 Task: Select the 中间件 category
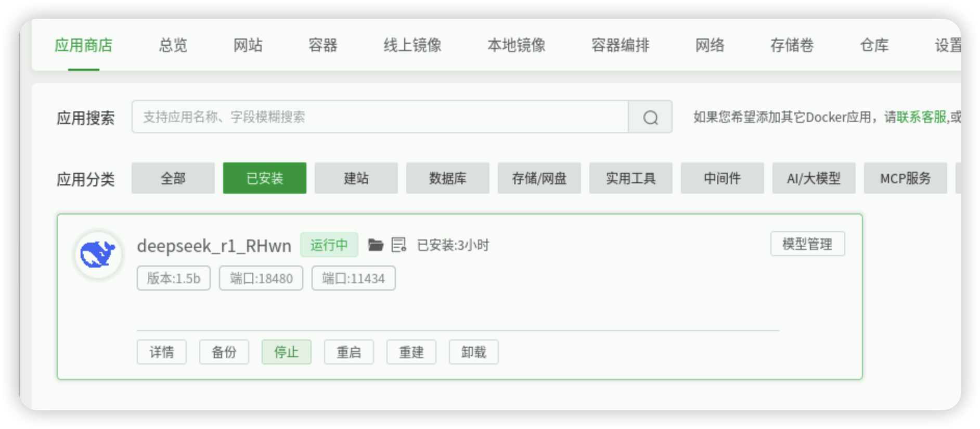click(723, 179)
